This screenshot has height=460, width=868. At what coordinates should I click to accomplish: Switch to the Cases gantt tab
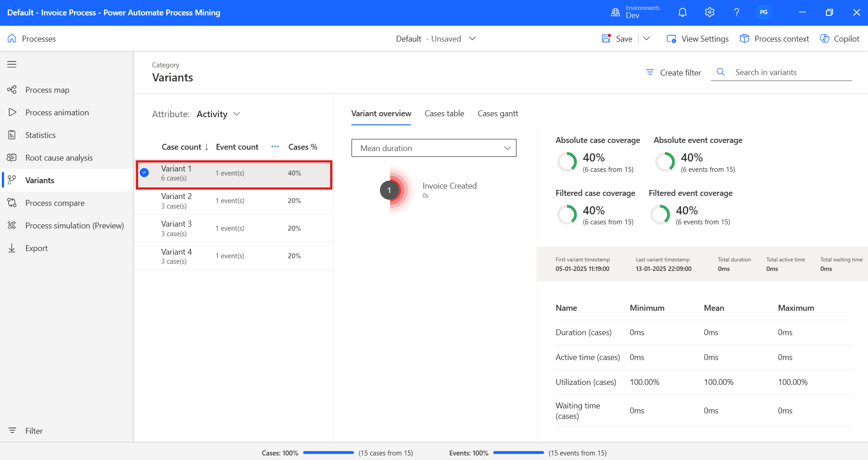[x=498, y=114]
